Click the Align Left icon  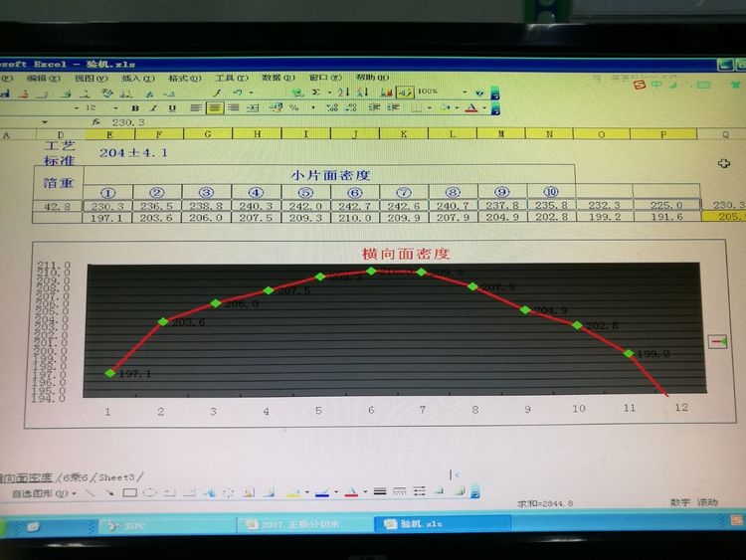coord(196,108)
